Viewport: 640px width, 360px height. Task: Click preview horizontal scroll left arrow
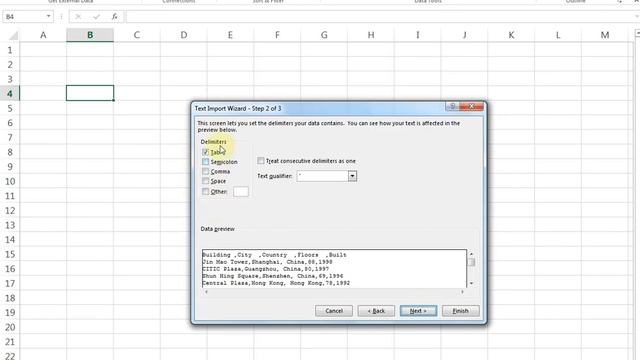tap(206, 292)
